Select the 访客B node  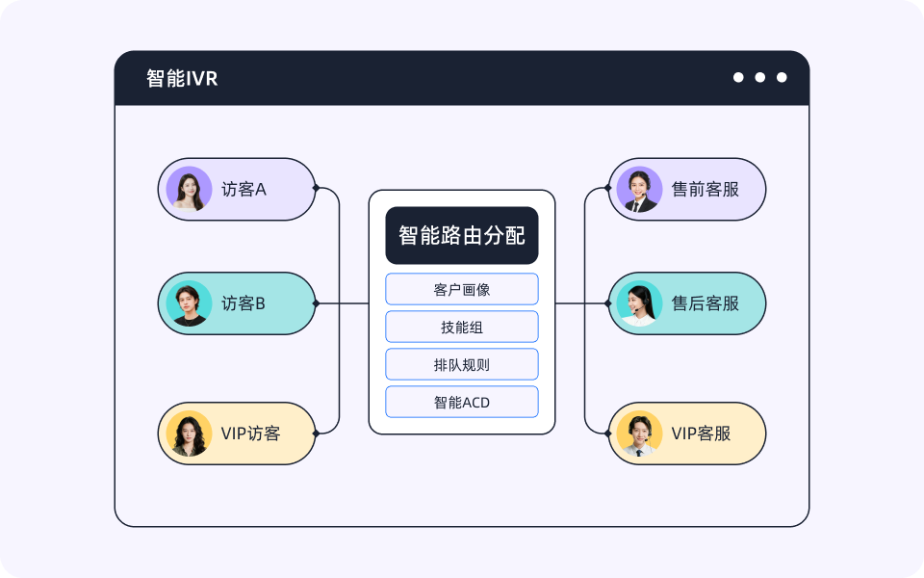click(x=237, y=303)
